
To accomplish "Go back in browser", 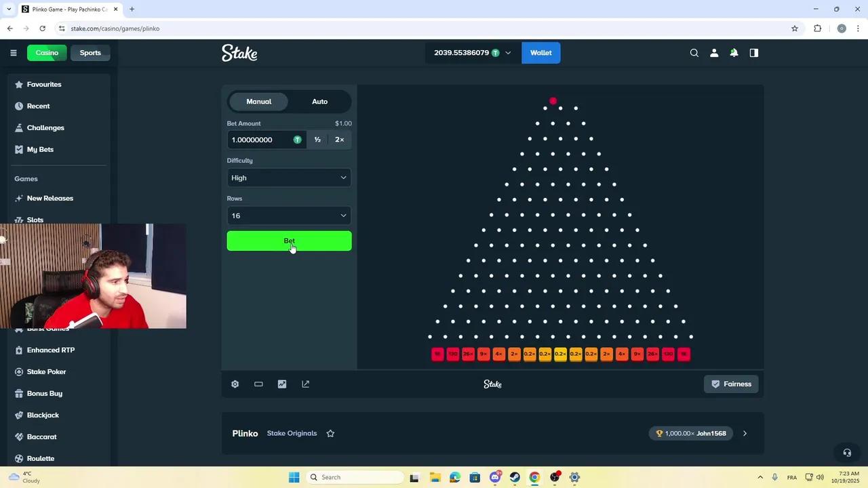I will pyautogui.click(x=9, y=28).
